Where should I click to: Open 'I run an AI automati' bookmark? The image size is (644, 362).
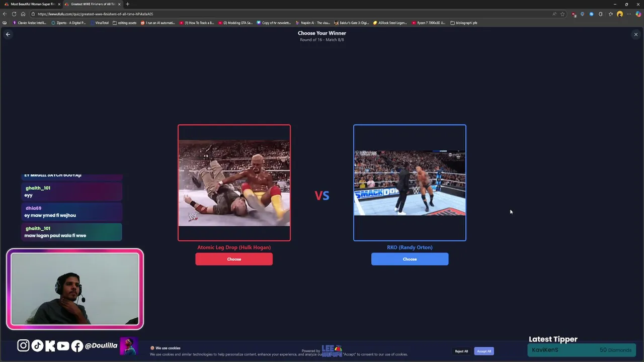point(158,23)
